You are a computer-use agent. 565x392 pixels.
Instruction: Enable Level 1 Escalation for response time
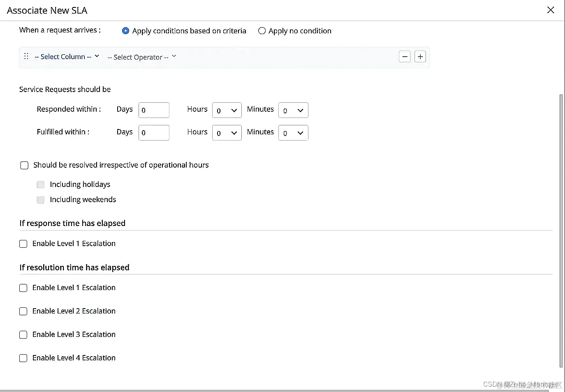point(23,244)
